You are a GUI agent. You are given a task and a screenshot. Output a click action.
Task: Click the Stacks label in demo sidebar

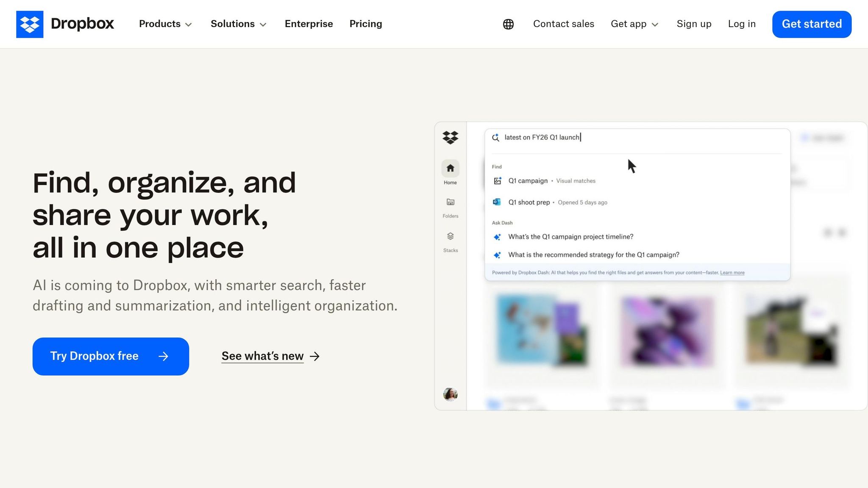450,250
